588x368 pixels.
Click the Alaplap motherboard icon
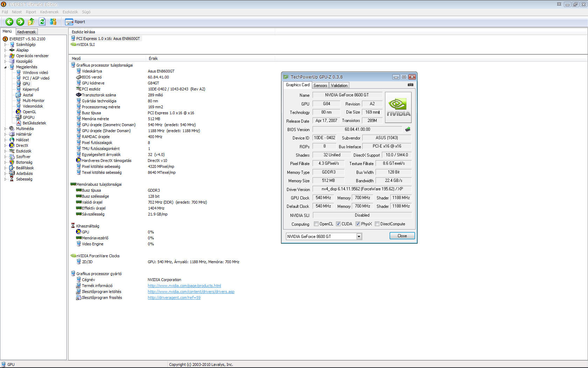pos(12,50)
